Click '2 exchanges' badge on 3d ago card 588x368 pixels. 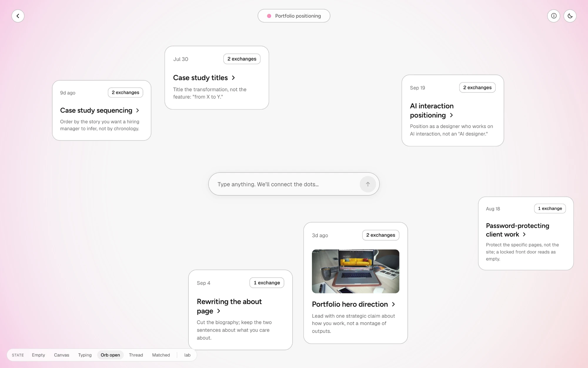(380, 235)
